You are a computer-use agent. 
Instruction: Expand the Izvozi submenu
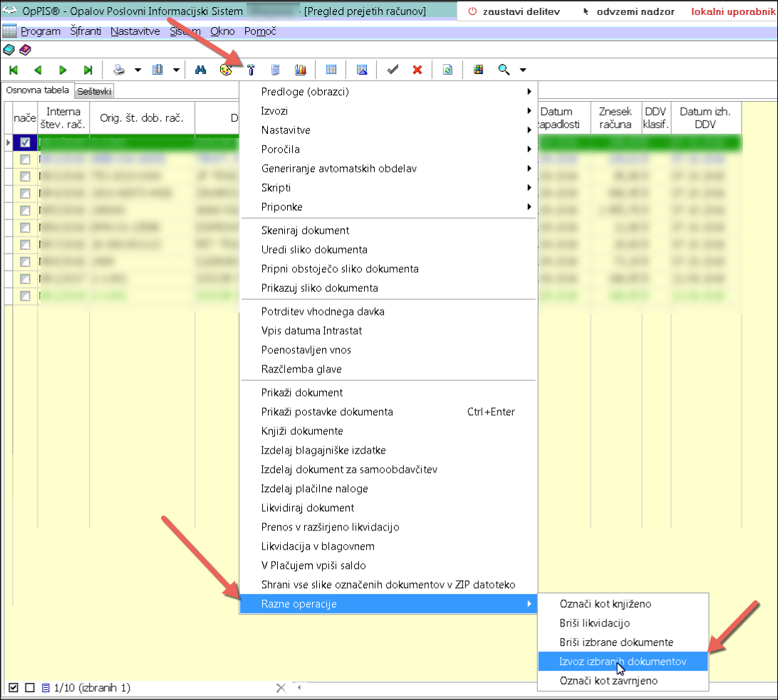click(x=388, y=111)
